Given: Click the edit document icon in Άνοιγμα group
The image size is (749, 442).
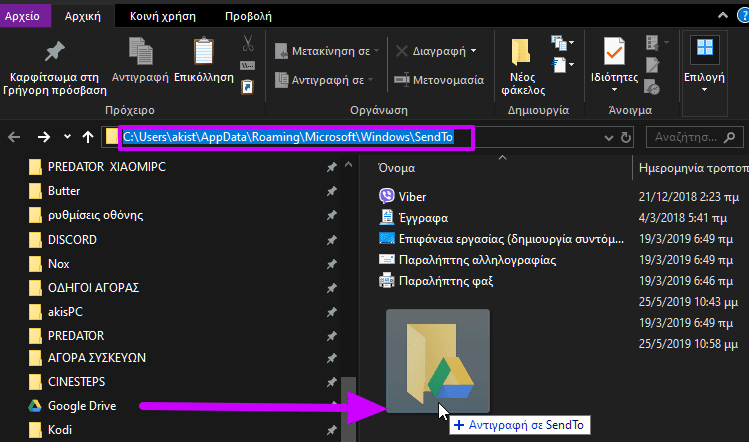Looking at the screenshot, I should tap(653, 65).
